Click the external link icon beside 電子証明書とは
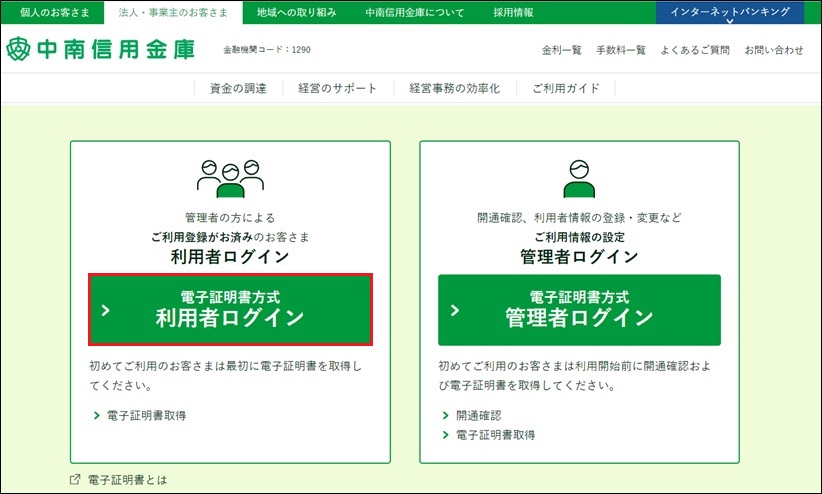The height and width of the screenshot is (494, 822). 75,479
